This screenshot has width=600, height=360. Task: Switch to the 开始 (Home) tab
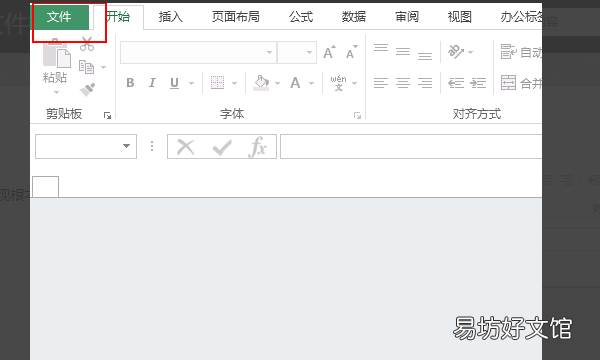[x=119, y=17]
